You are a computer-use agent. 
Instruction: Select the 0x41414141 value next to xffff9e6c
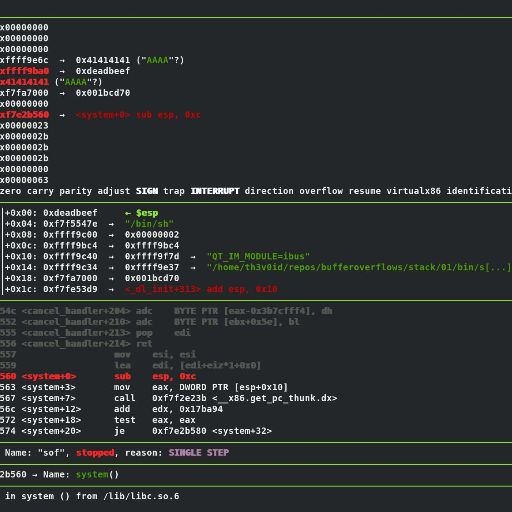coord(103,60)
